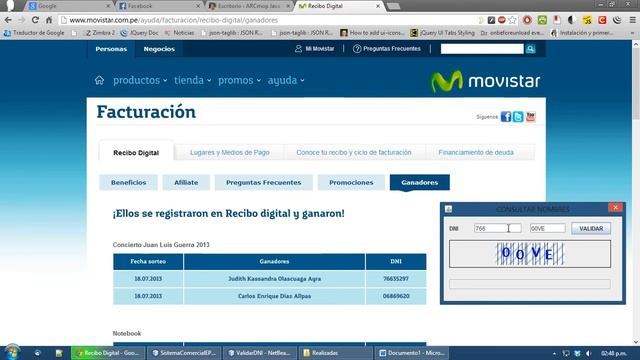640x360 pixels.
Task: Click the Mi Movistar link
Action: (320, 49)
